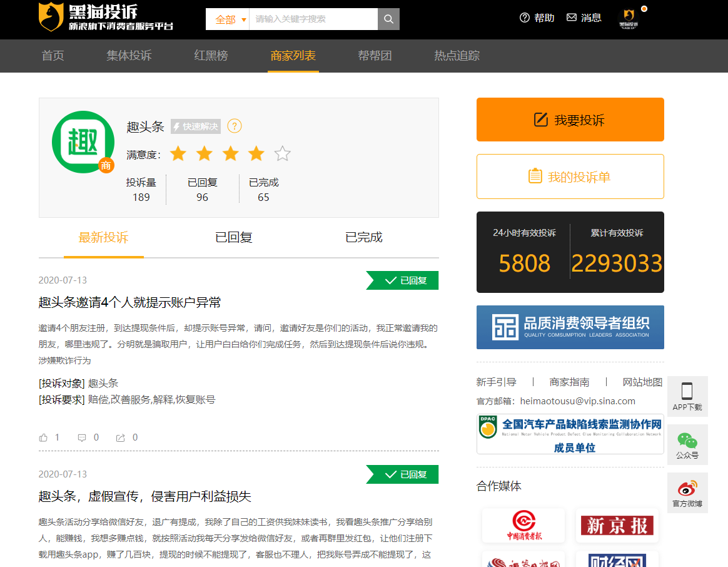Open comments on first complaint
This screenshot has width=728, height=567.
82,437
